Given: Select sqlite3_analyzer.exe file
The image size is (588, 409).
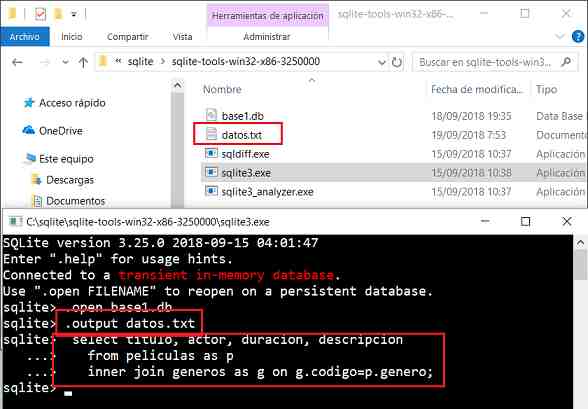Looking at the screenshot, I should click(267, 192).
